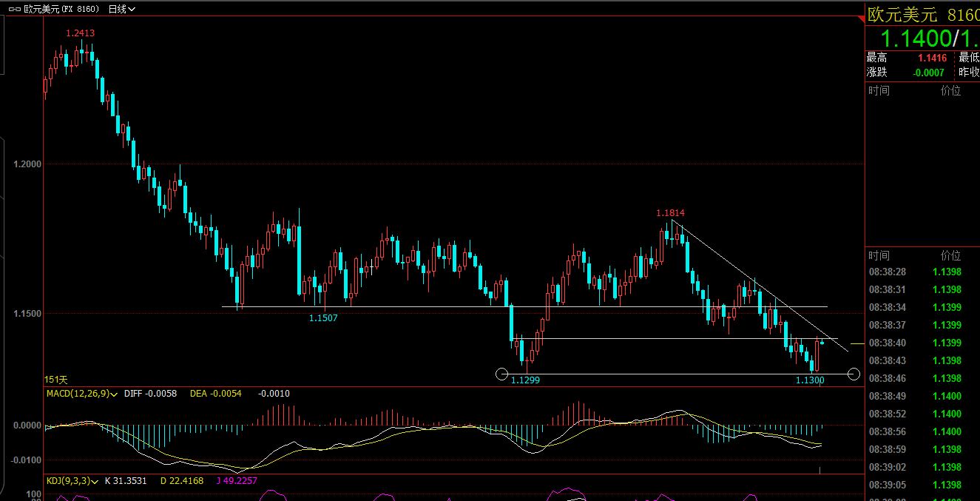980x501 pixels.
Task: Select the circle handle left of 1.1299
Action: [502, 374]
